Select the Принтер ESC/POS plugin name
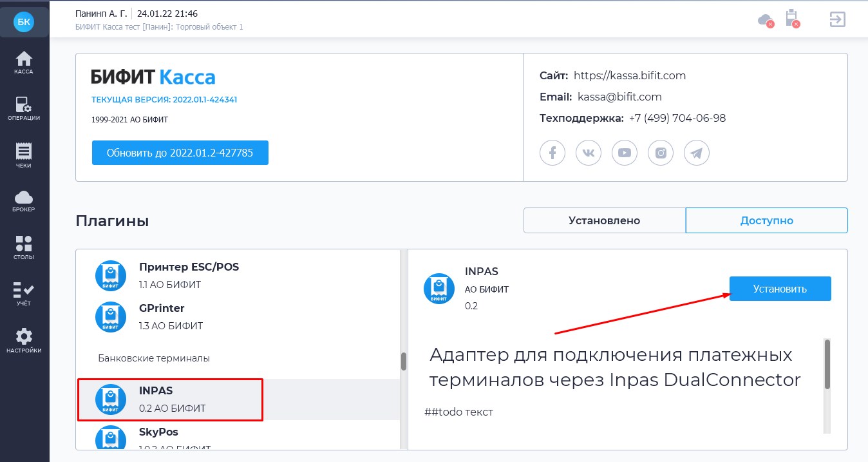Viewport: 868px width, 462px height. (x=189, y=267)
